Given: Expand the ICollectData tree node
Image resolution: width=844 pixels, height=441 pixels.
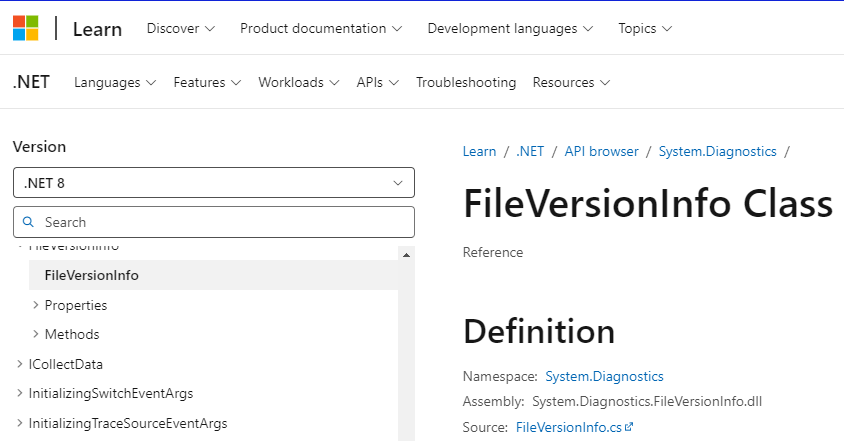Looking at the screenshot, I should point(19,364).
